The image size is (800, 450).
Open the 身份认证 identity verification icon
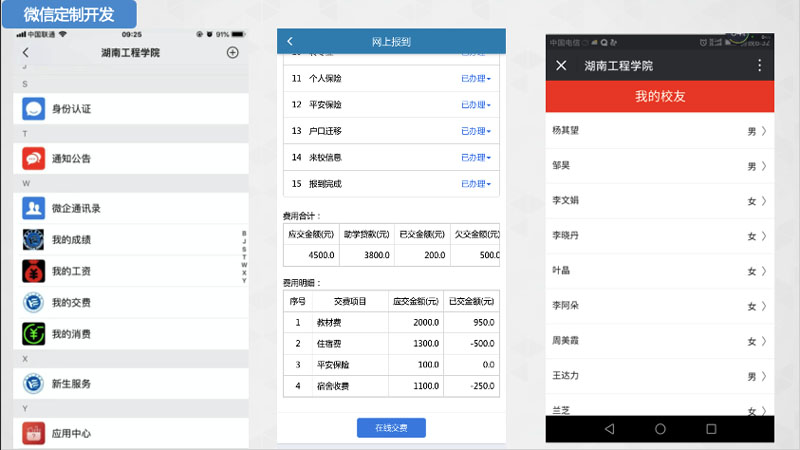click(34, 108)
